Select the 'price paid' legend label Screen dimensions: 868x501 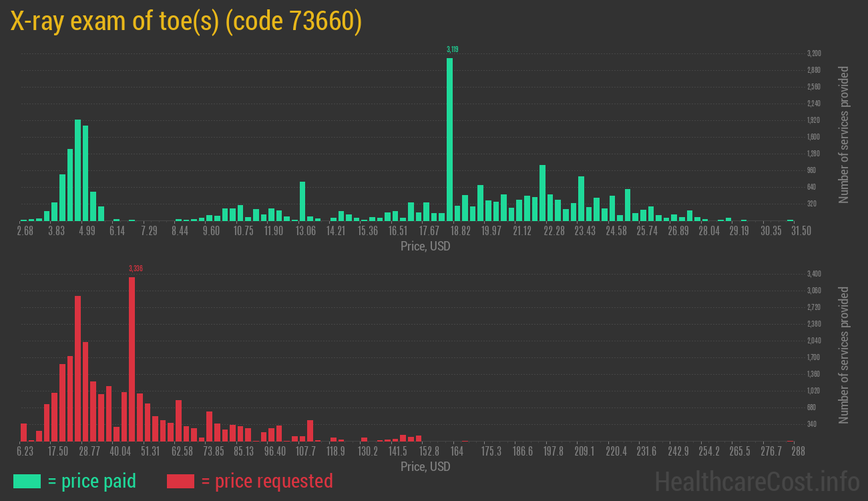click(92, 481)
